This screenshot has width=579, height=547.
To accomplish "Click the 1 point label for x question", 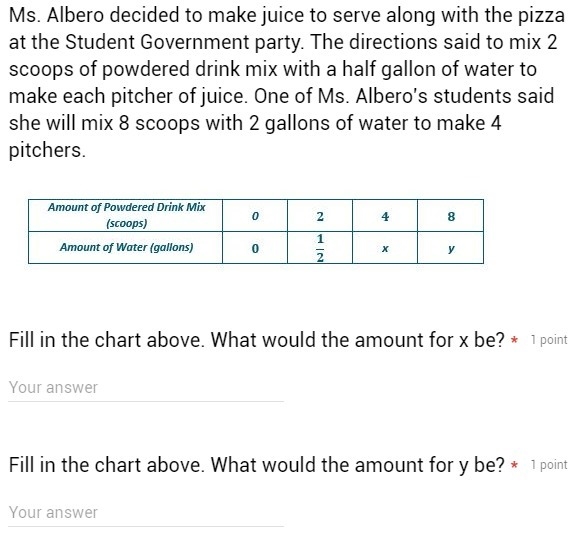I will point(549,340).
